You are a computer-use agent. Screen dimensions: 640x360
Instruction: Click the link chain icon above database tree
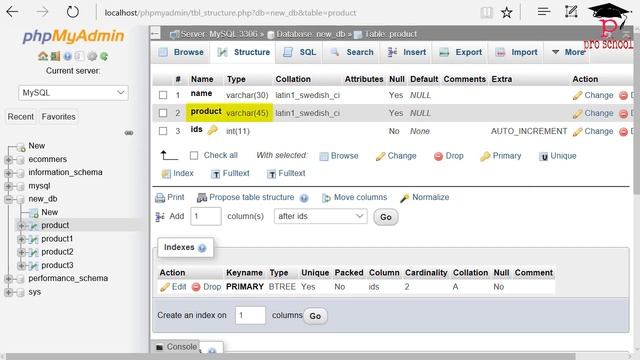pyautogui.click(x=129, y=133)
